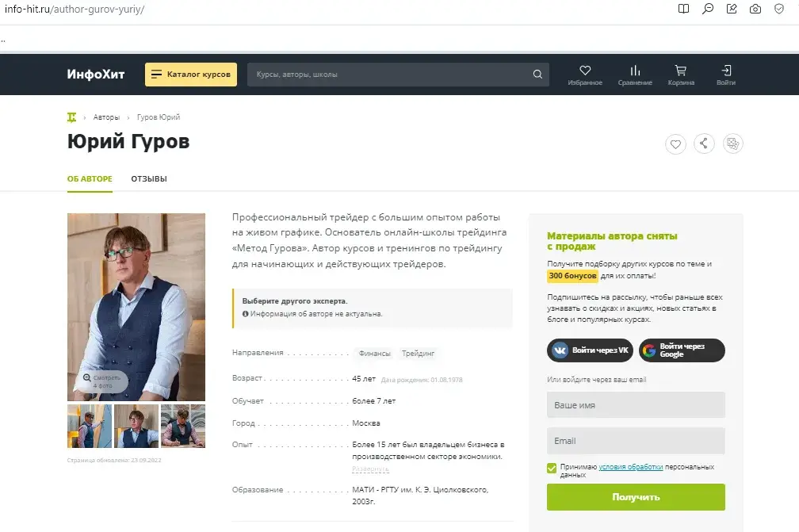The image size is (799, 532).
Task: Click the address bar URL info-hit.ru
Action: 75,10
